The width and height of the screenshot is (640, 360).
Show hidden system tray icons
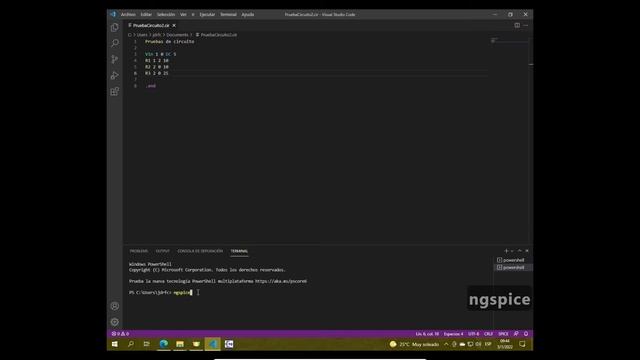click(446, 344)
